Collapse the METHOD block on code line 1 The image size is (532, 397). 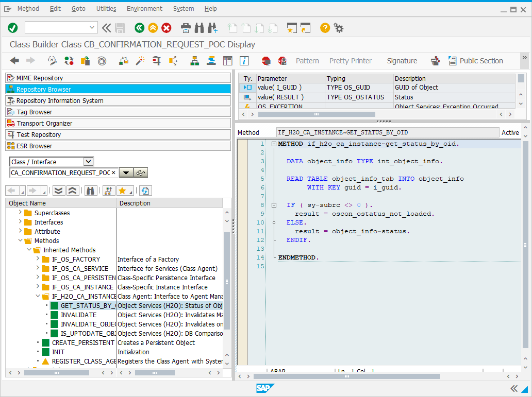tap(274, 144)
